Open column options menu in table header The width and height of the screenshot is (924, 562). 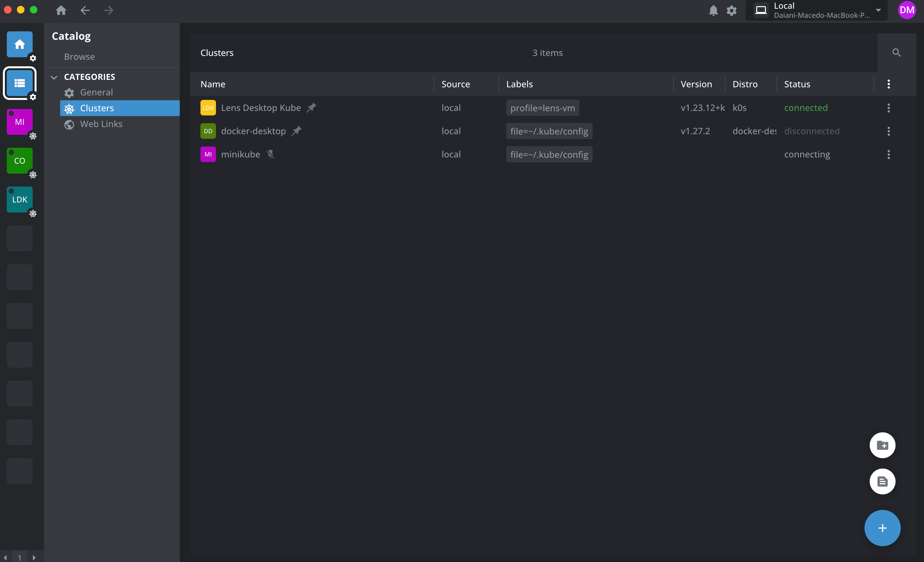pos(888,84)
